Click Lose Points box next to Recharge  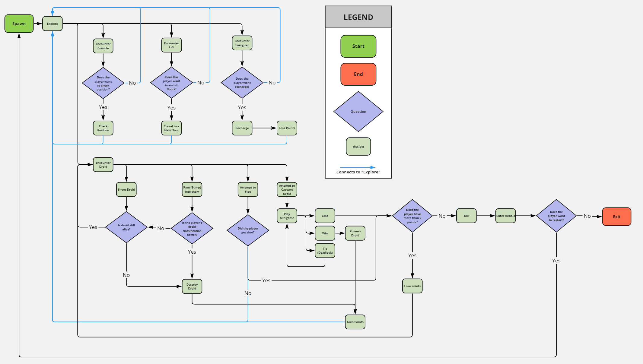[287, 128]
